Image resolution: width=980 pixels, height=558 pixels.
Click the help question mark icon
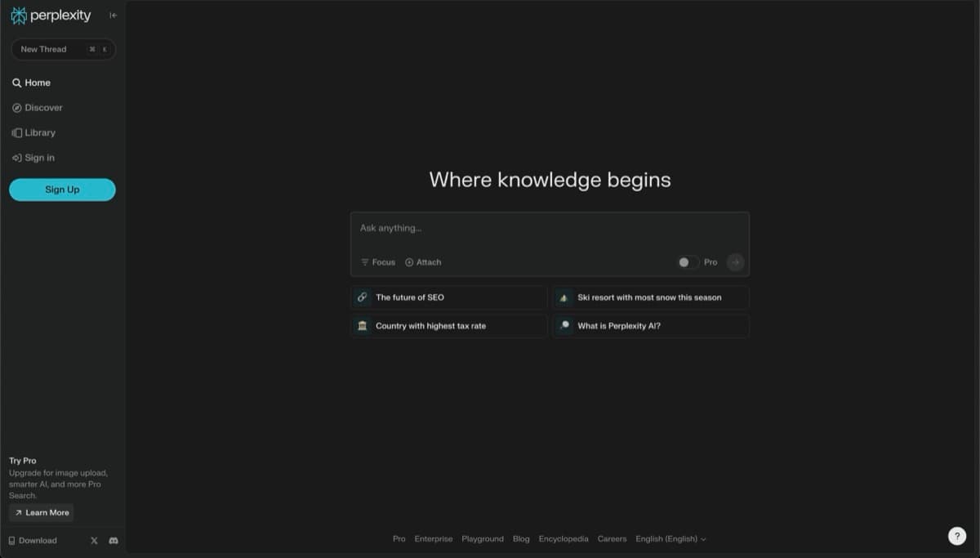point(957,536)
